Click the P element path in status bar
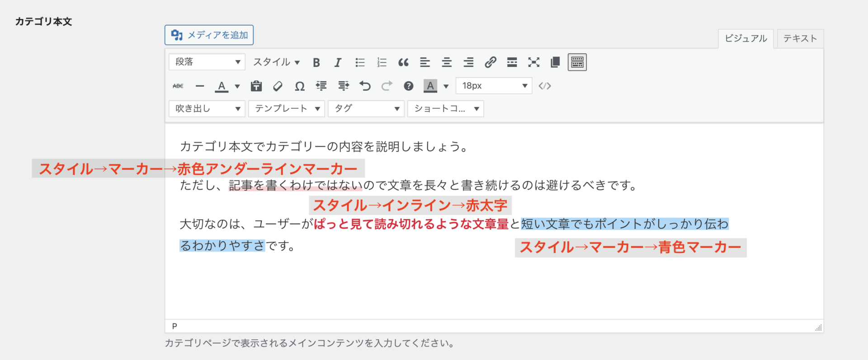This screenshot has height=360, width=868. [x=175, y=326]
